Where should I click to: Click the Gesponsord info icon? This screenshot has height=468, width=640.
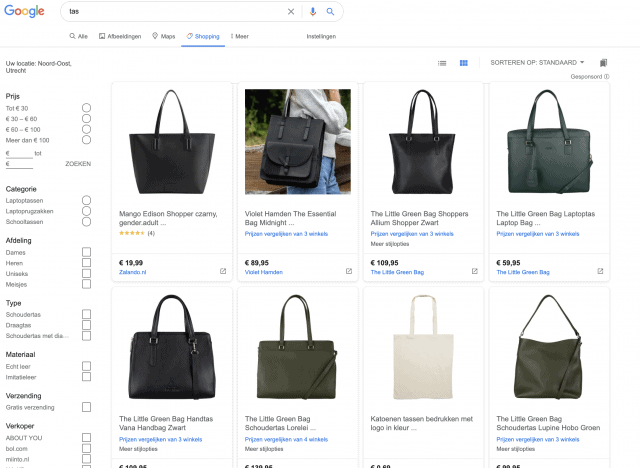[607, 76]
